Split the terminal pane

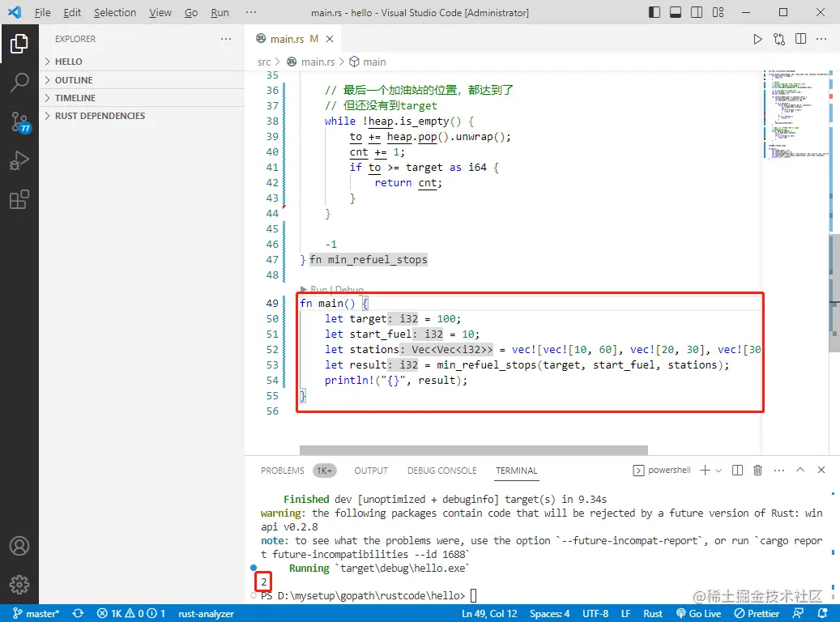[737, 471]
